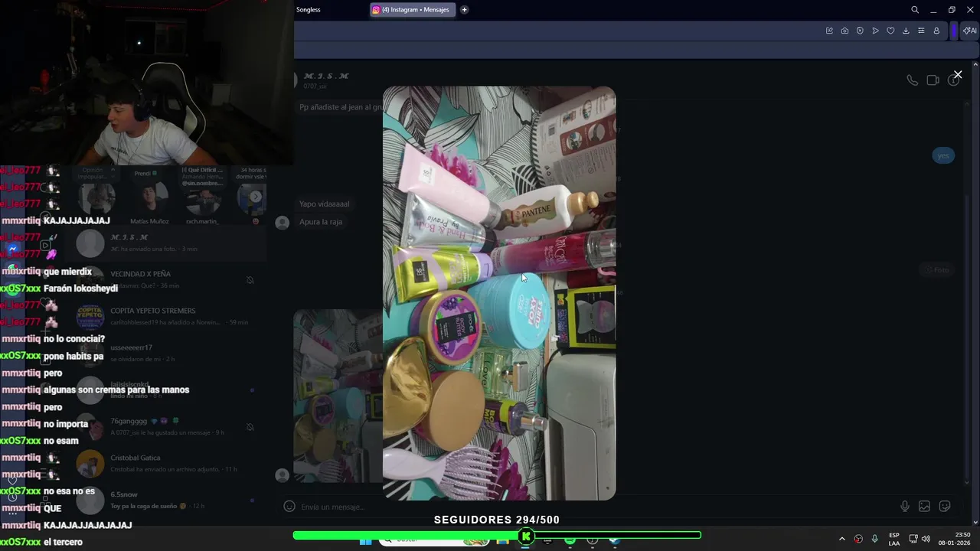Image resolution: width=980 pixels, height=551 pixels.
Task: Click the camera snapshot icon in toolbar
Action: coord(844,31)
